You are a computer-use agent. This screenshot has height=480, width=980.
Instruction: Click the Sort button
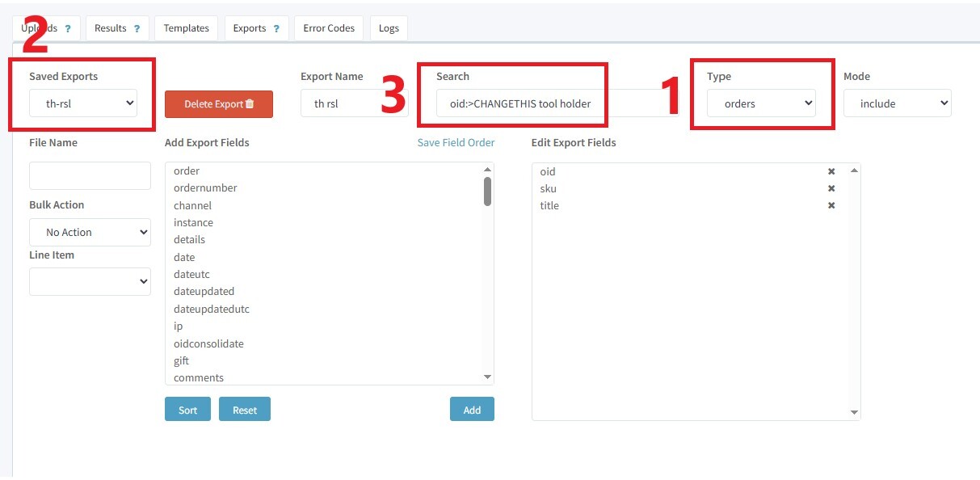[x=187, y=410]
